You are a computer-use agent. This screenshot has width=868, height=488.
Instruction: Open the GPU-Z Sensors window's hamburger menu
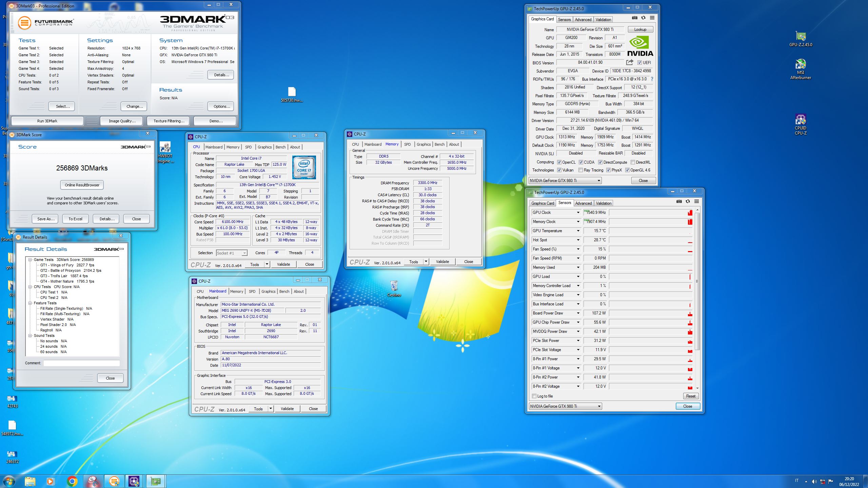pyautogui.click(x=696, y=202)
